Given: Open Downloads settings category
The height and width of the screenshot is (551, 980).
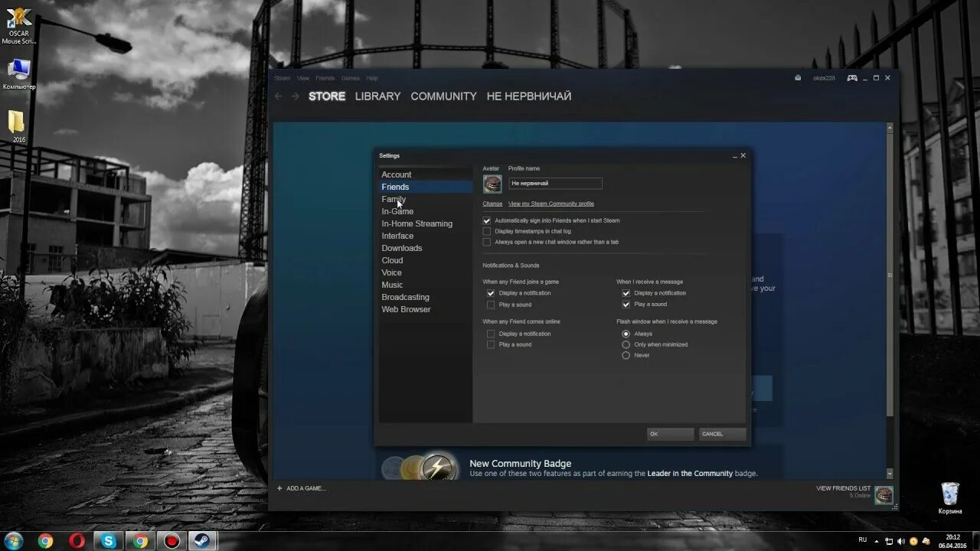Looking at the screenshot, I should (426, 248).
